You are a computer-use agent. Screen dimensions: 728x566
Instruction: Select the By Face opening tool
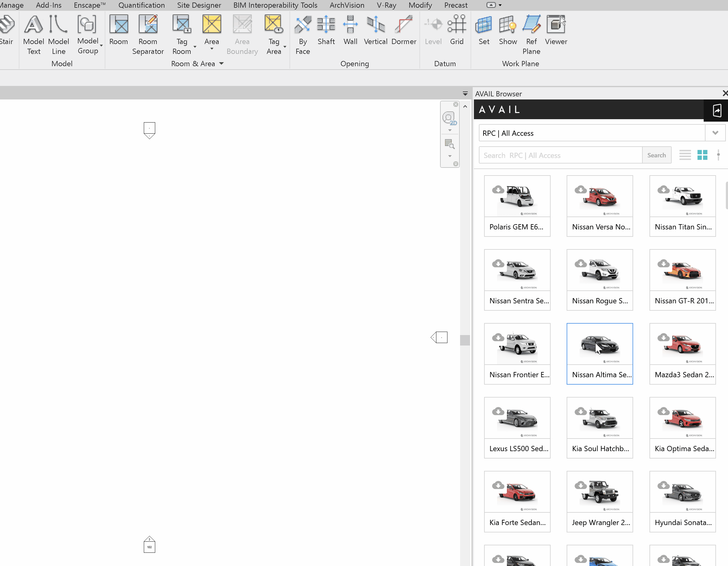coord(303,35)
